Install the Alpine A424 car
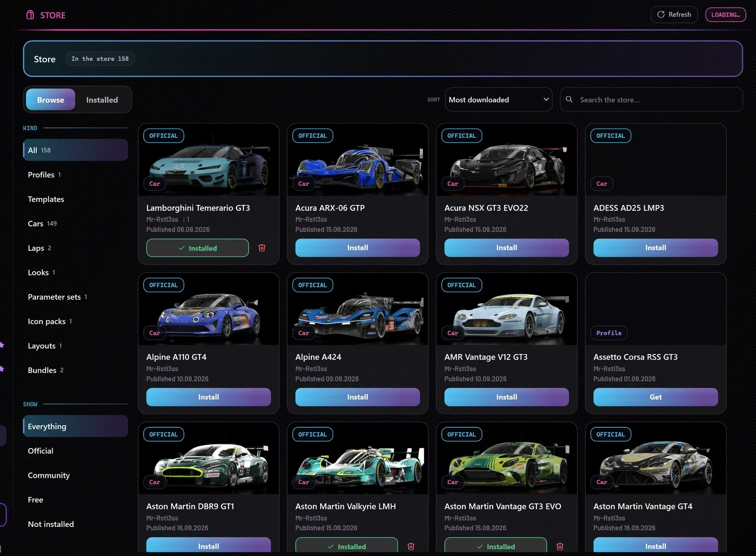The width and height of the screenshot is (756, 556). coord(357,397)
